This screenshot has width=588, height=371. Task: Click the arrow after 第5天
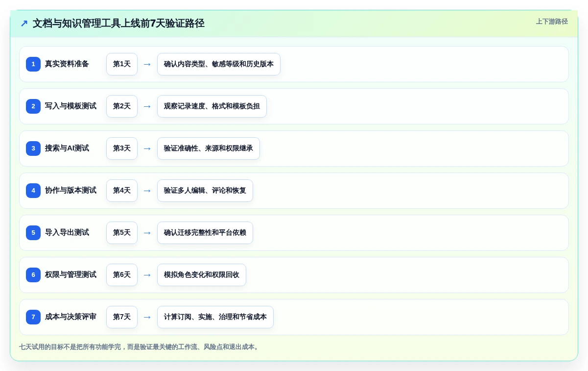[x=147, y=233]
